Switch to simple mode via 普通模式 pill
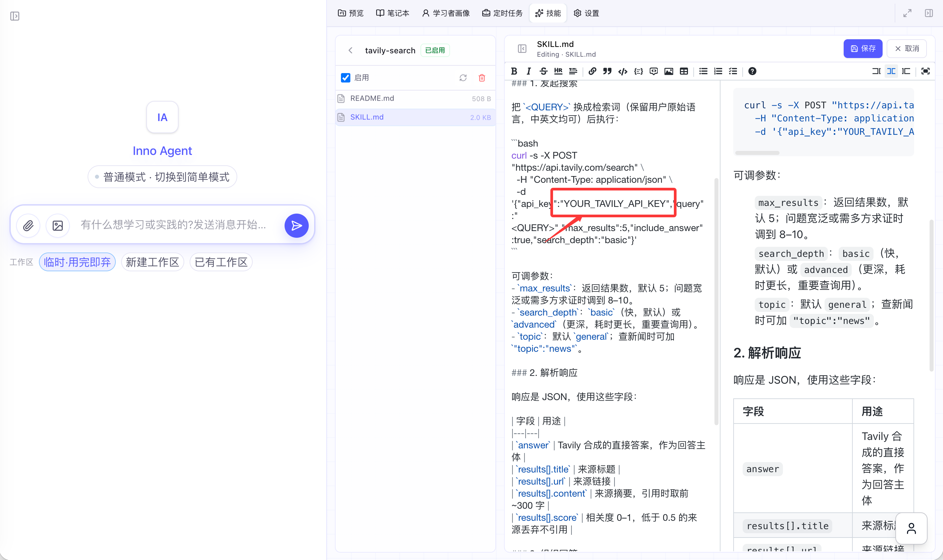 (162, 177)
